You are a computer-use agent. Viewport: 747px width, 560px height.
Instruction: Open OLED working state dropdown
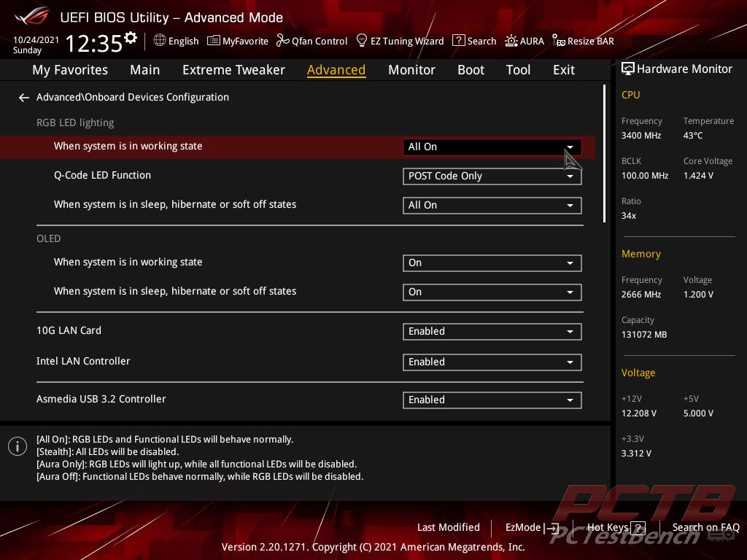click(x=492, y=262)
